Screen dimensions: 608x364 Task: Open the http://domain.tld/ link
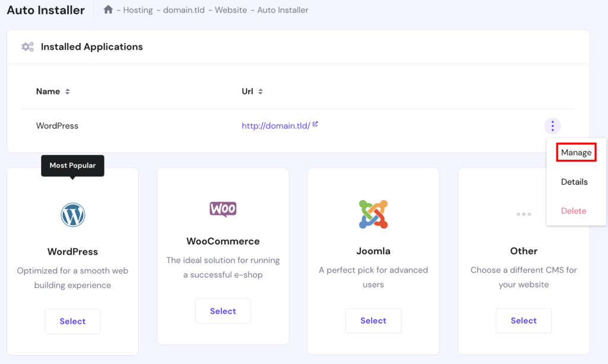[x=275, y=126]
